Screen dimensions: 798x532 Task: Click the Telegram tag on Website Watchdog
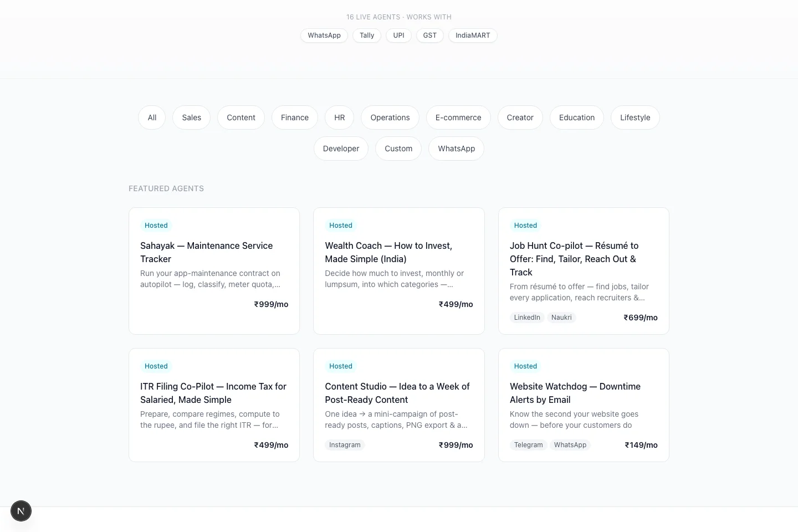[x=529, y=445]
